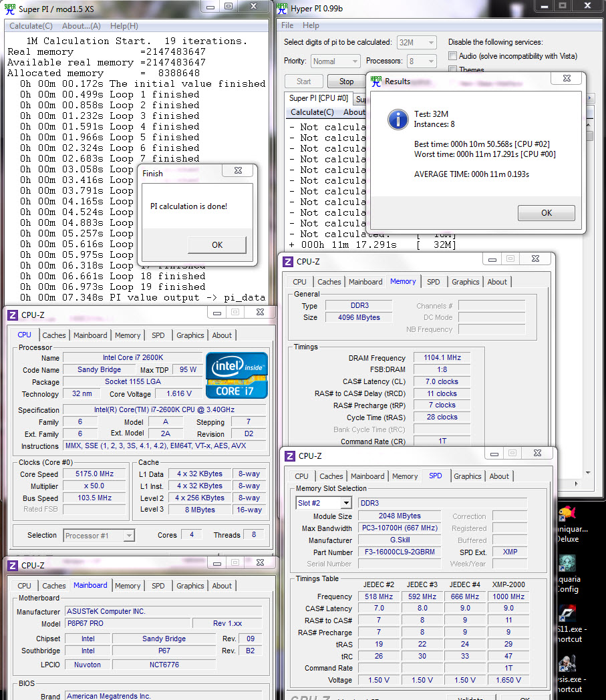Screen dimensions: 606x700
Task: Click the Bus Speed 103.5 MHz value
Action: [x=94, y=498]
